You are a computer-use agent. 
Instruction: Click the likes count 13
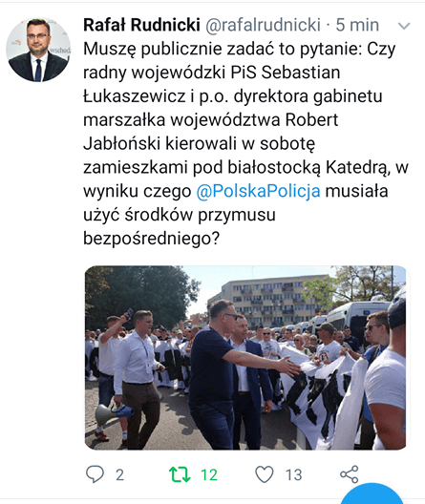[x=293, y=474]
